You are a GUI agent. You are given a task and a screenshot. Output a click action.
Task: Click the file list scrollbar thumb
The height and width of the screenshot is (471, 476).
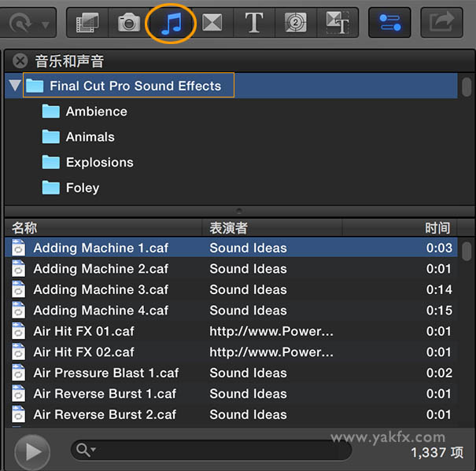467,251
